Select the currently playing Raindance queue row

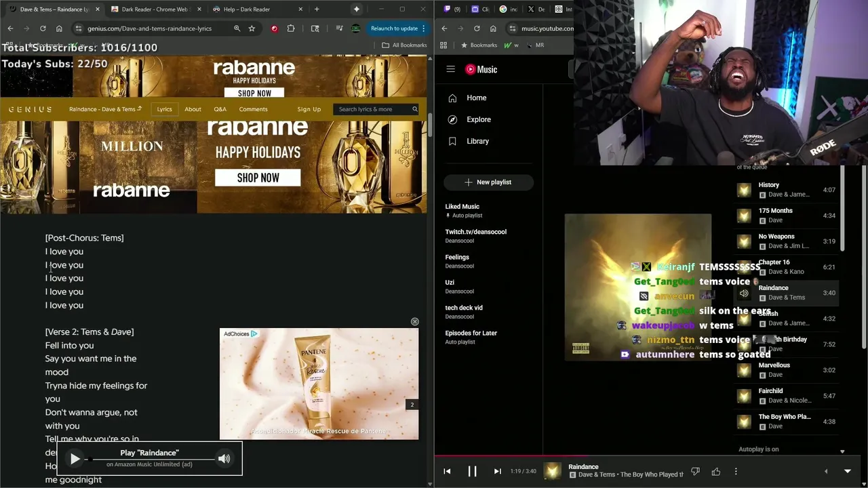pyautogui.click(x=787, y=293)
